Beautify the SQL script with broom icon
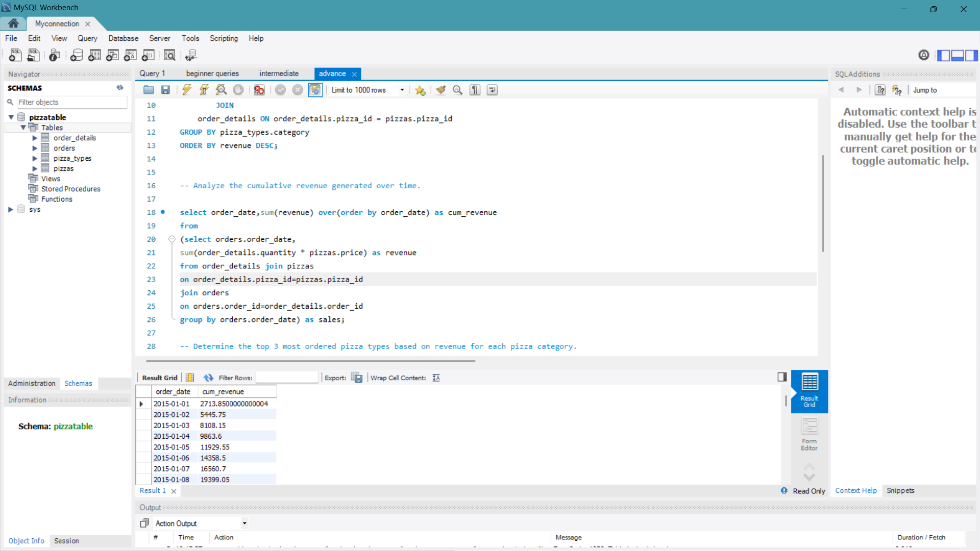The height and width of the screenshot is (551, 980). [440, 90]
